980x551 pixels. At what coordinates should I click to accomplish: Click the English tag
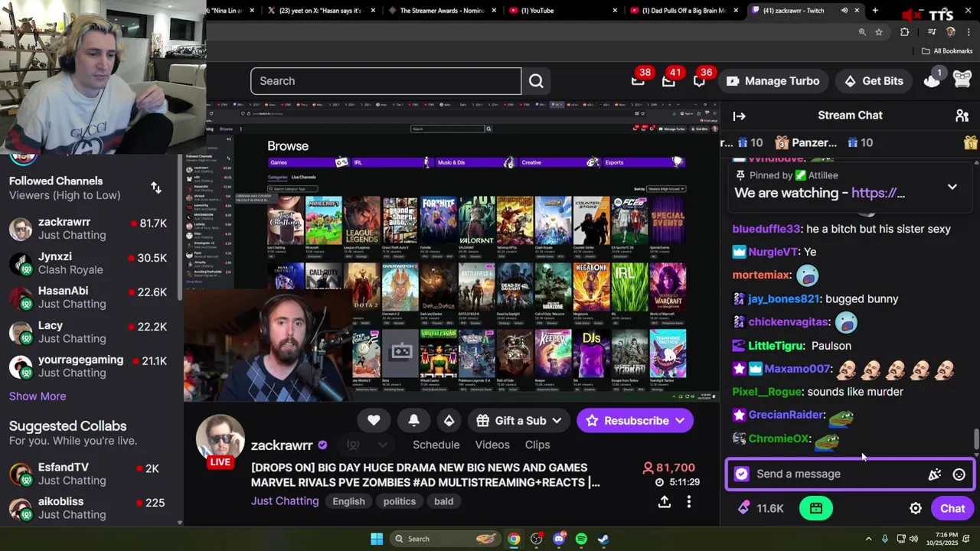348,501
